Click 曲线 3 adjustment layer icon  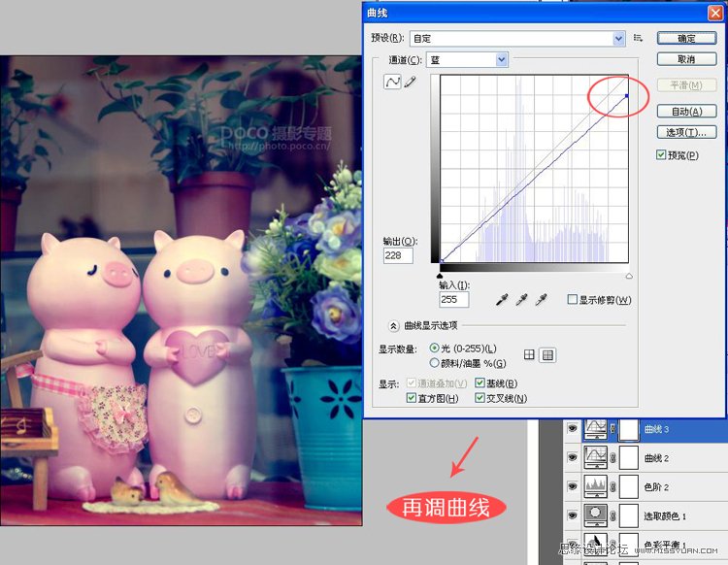(595, 429)
